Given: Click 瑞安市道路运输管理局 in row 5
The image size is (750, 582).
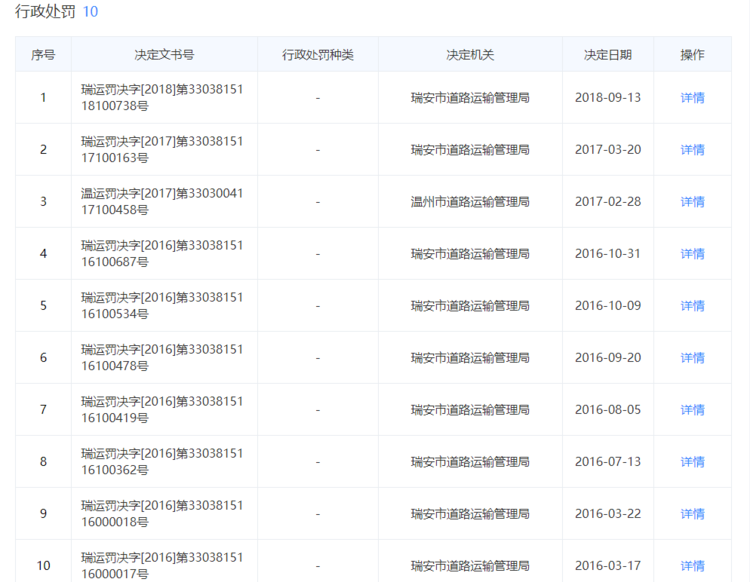Looking at the screenshot, I should pos(470,306).
